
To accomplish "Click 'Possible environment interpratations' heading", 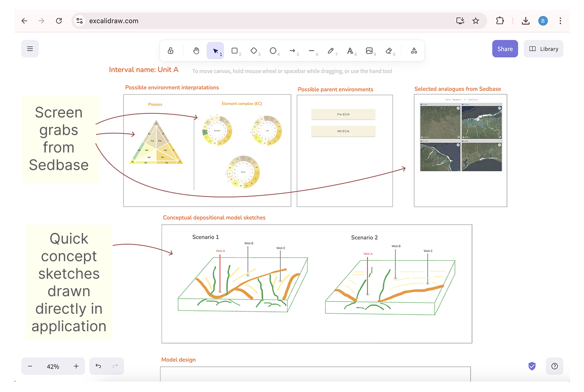I will coord(172,88).
